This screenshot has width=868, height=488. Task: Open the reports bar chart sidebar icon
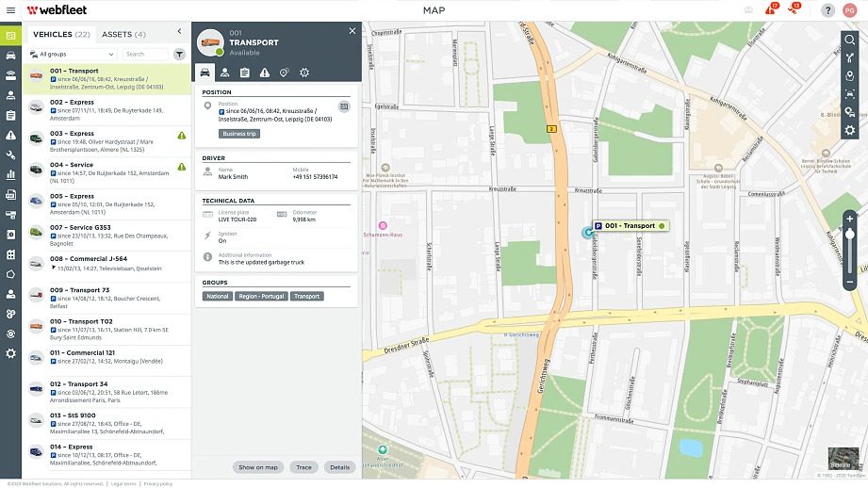coord(10,174)
